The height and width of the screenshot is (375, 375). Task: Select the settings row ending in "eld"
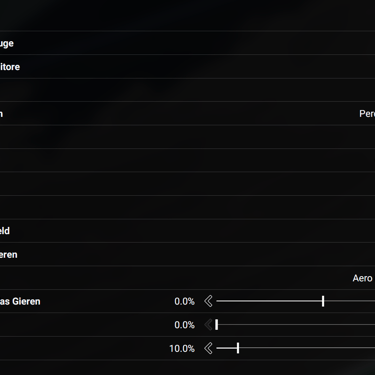pyautogui.click(x=187, y=231)
